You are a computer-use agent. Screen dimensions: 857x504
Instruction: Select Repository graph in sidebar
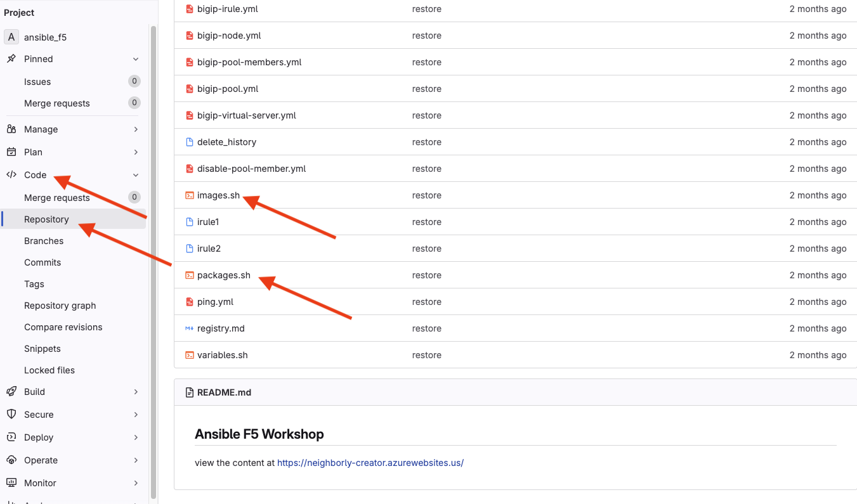click(x=60, y=306)
